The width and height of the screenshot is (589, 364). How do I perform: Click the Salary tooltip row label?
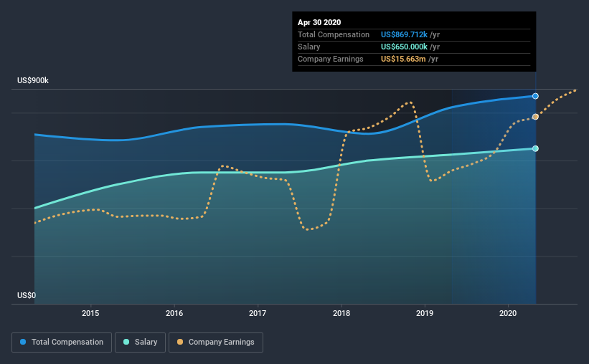coord(308,47)
